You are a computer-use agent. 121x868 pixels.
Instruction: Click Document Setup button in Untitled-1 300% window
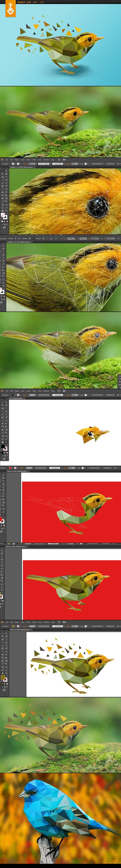[x=97, y=164]
